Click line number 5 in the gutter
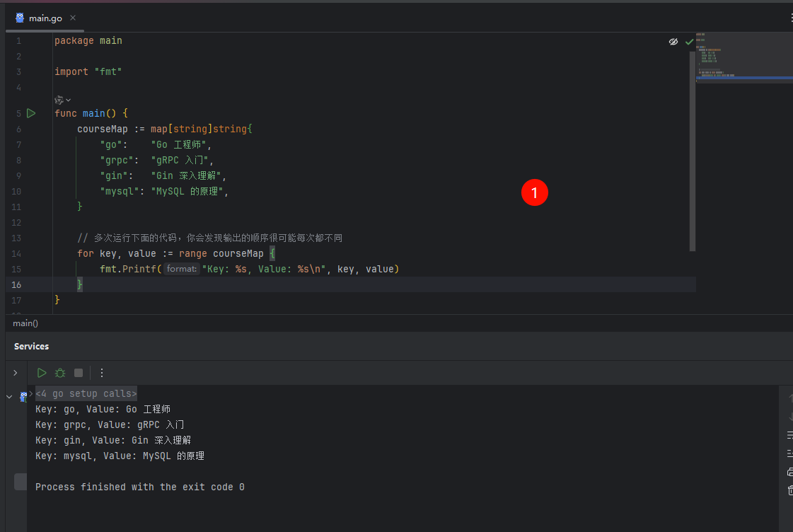Viewport: 793px width, 532px height. (x=18, y=113)
